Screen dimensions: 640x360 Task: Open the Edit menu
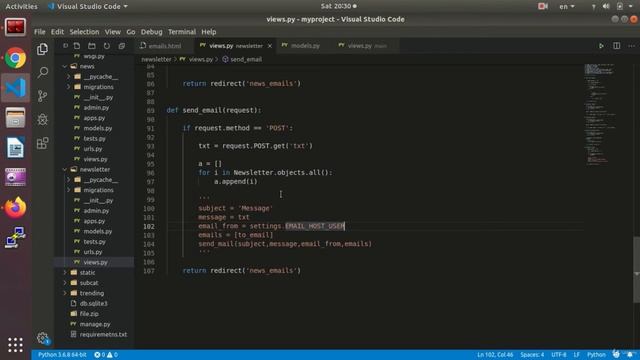coord(57,32)
